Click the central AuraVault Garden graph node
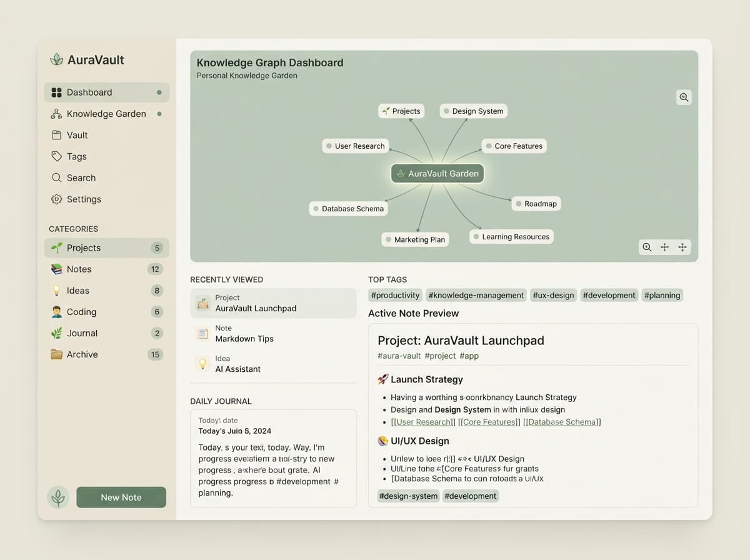Viewport: 750px width, 560px height. pyautogui.click(x=437, y=174)
